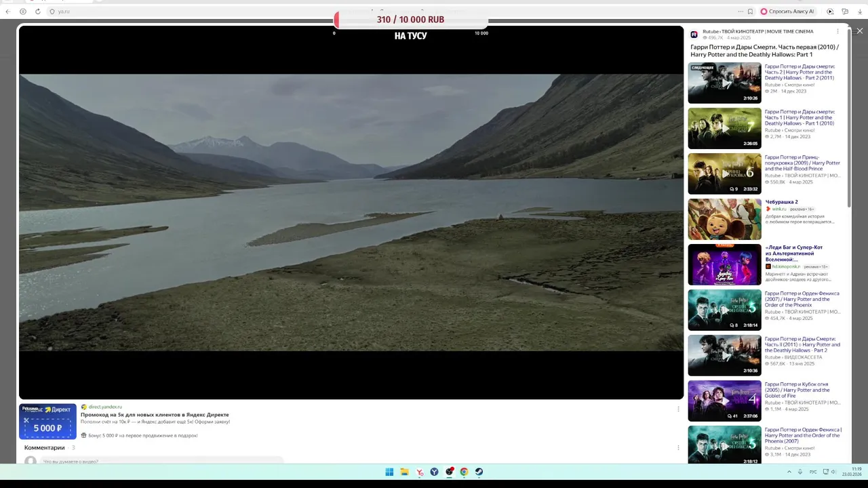
Task: Play 'Дары Смерти: Часть II (2011)' ВИДЕОКАССЕТА thumbnail
Action: [x=724, y=355]
